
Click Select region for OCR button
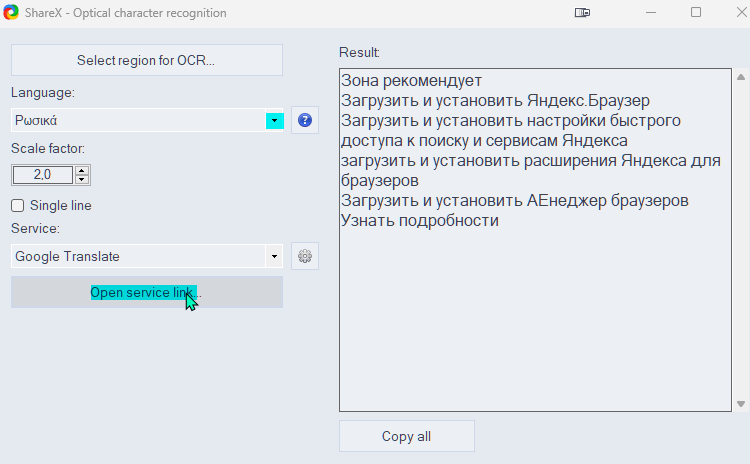click(x=146, y=60)
